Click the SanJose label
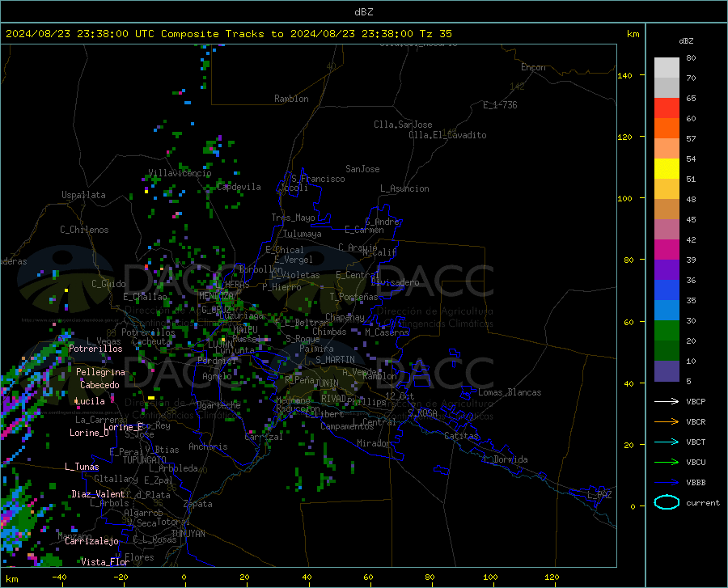The height and width of the screenshot is (588, 728). coord(362,169)
